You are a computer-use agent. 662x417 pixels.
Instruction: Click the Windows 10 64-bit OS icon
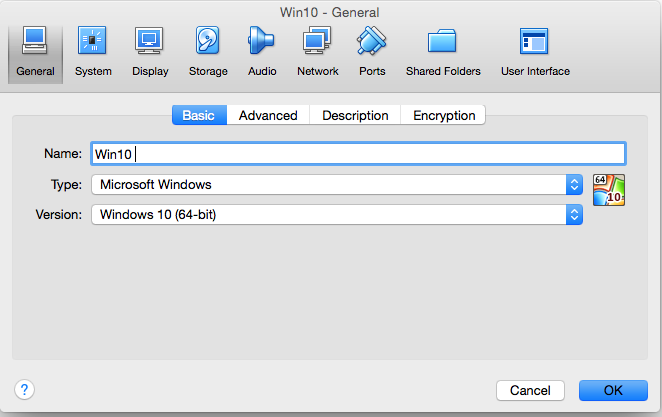pyautogui.click(x=608, y=190)
